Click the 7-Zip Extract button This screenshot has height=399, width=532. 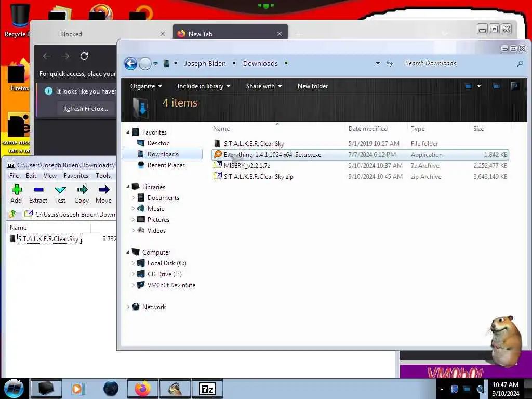(38, 194)
